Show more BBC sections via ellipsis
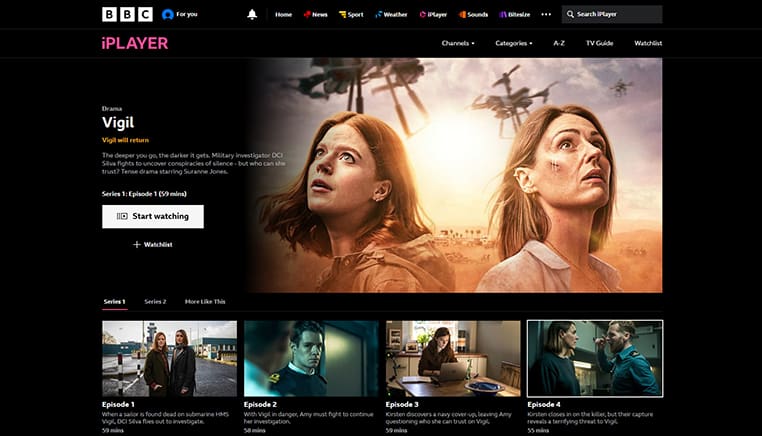The image size is (762, 436). 546,14
